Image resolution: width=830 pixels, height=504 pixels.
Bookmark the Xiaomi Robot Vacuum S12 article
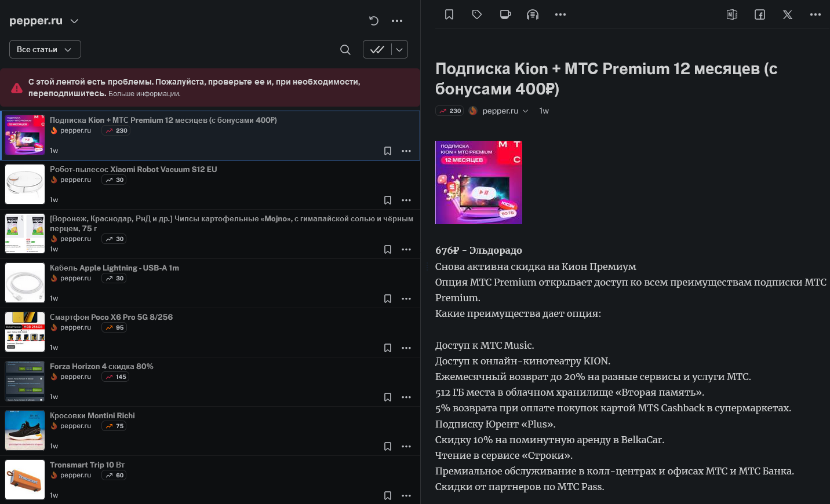pyautogui.click(x=388, y=200)
